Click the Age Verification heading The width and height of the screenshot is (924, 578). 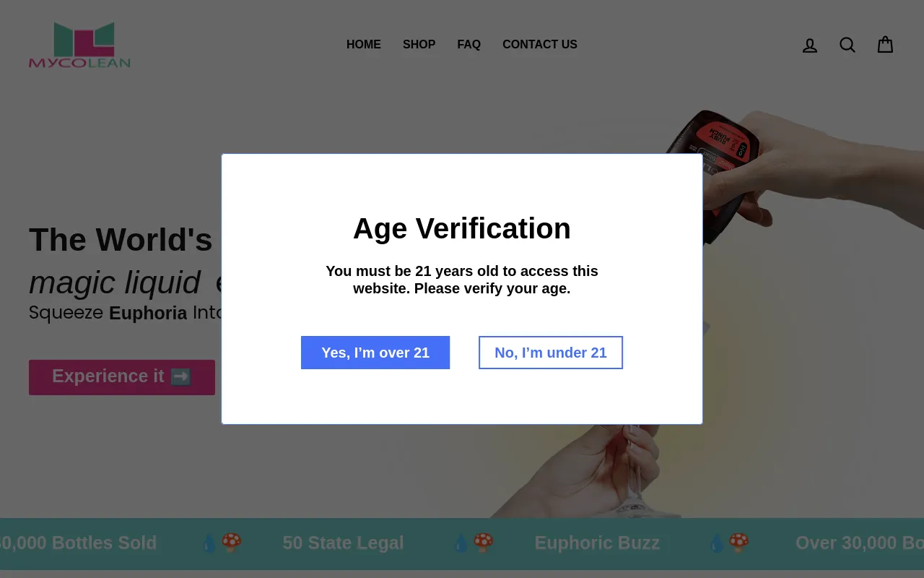coord(462,228)
